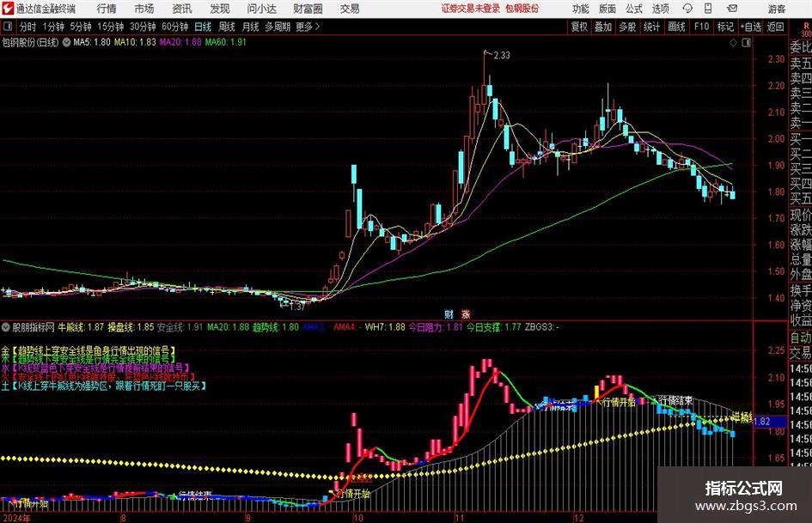Click the 今日支撑: 1.77 indicator value
Screen dimensions: 812x523
point(493,327)
